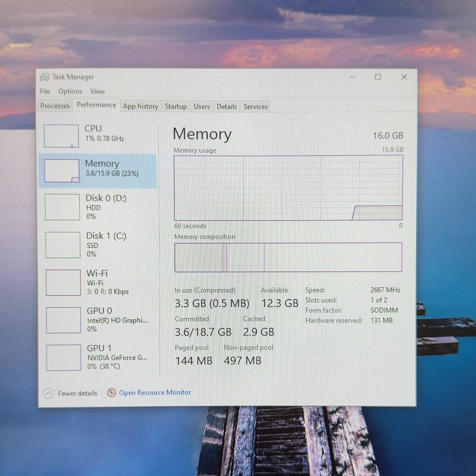Collapse view with Fewer details chevron
The image size is (476, 476).
pos(49,393)
